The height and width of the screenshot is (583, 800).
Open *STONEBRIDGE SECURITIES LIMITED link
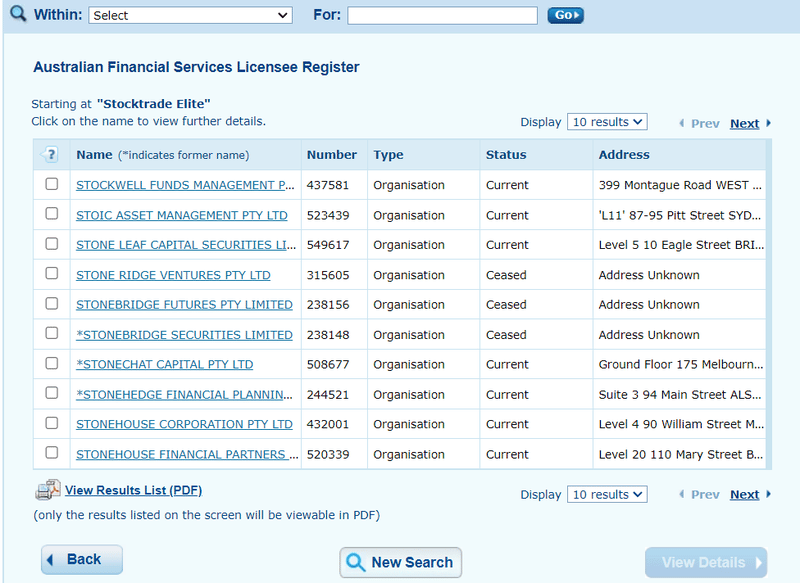[184, 335]
